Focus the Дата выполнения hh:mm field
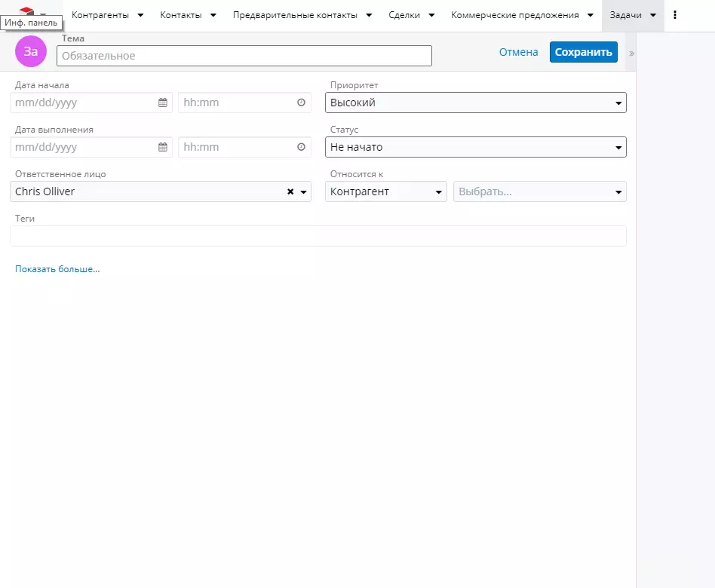Screen dimensions: 715x588 [245, 147]
